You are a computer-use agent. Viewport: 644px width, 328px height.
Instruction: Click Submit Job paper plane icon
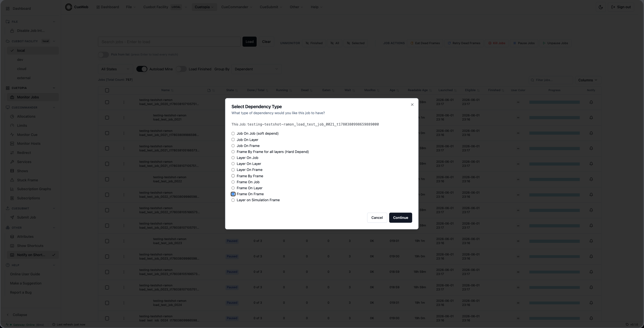[12, 218]
